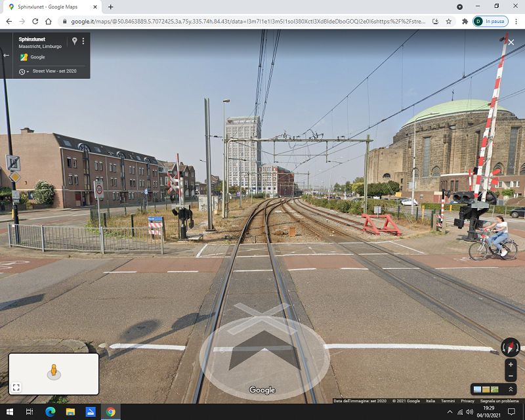Show hidden system tray icons

(450, 411)
